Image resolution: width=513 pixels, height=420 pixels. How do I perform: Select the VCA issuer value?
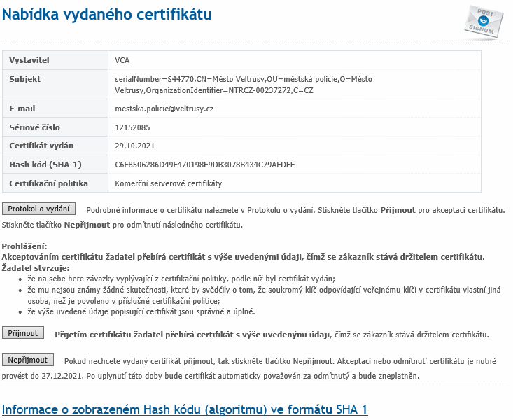[x=122, y=61]
